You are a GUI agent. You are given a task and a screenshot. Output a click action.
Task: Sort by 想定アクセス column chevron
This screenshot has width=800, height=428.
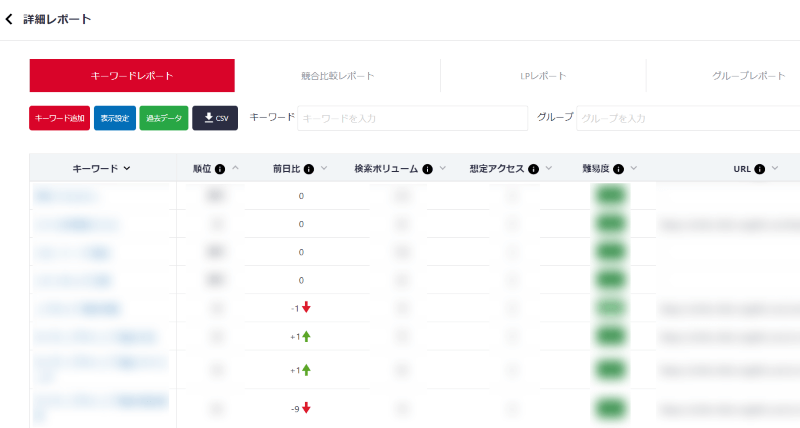549,168
